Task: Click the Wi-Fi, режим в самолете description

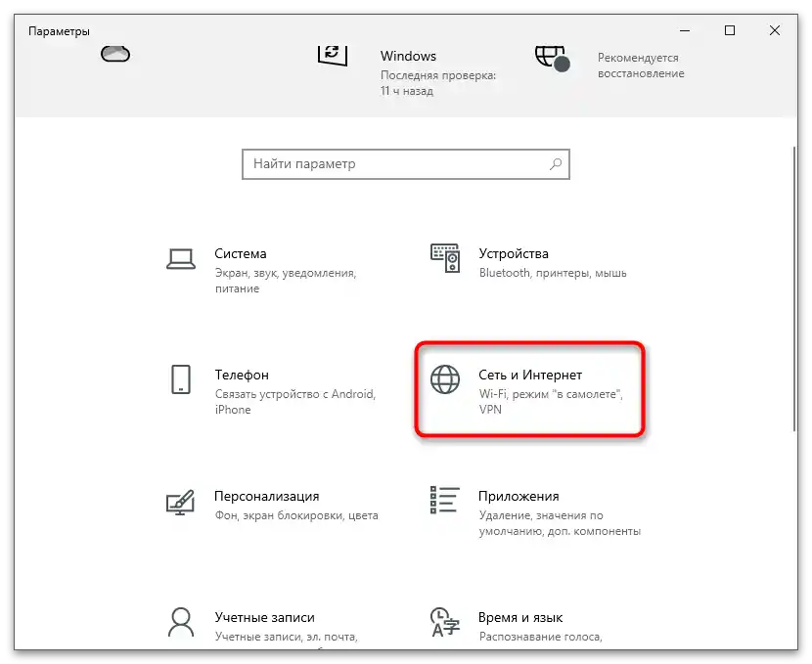Action: (551, 402)
